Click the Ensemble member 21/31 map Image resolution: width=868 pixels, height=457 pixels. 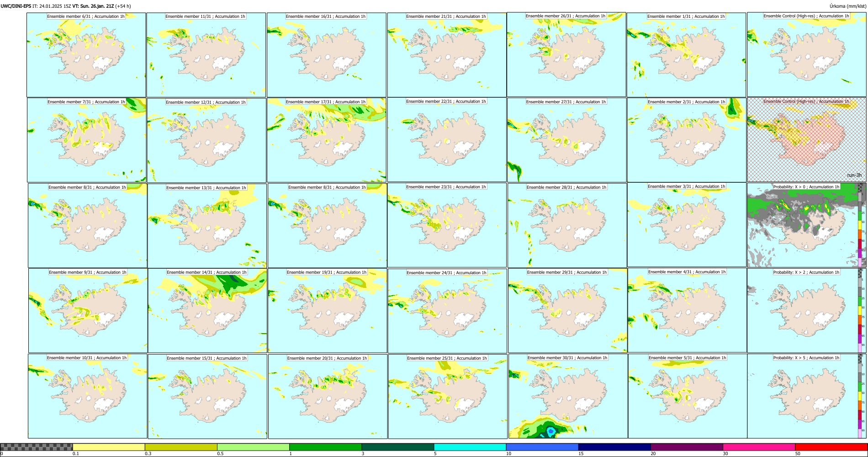[x=447, y=55]
